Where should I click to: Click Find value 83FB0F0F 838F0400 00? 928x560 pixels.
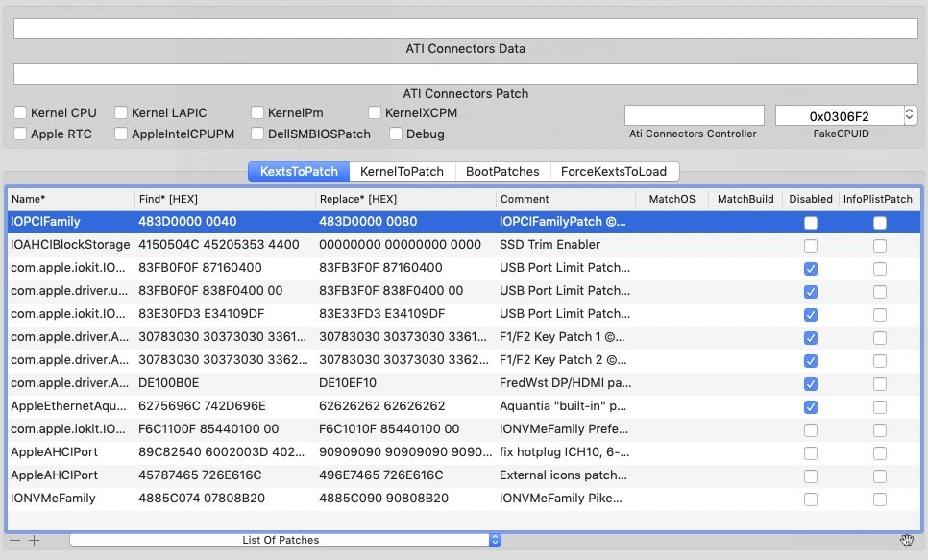210,291
